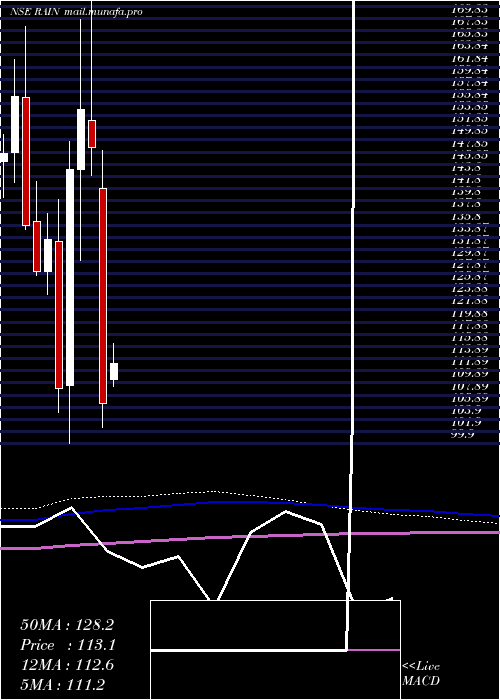The height and width of the screenshot is (700, 500).
Task: Click the 101.9 price axis label
Action: point(466,423)
